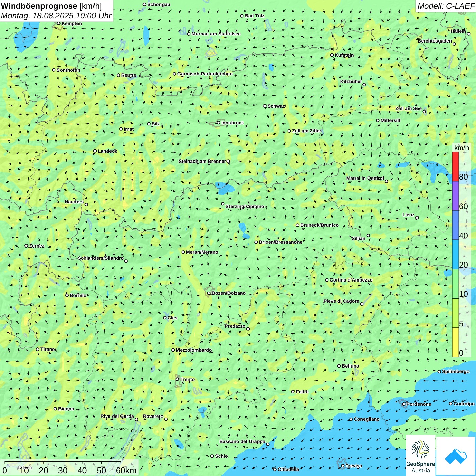Click the Zell am Ziller label
This screenshot has width=476, height=476.
[x=307, y=131]
